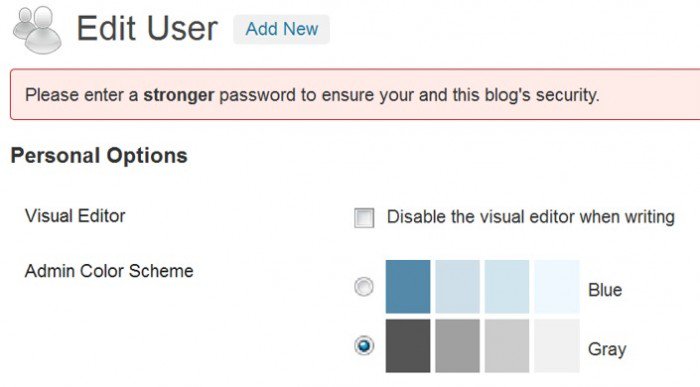Click the Personal Options section heading
Screen dimensions: 700x387
click(99, 156)
